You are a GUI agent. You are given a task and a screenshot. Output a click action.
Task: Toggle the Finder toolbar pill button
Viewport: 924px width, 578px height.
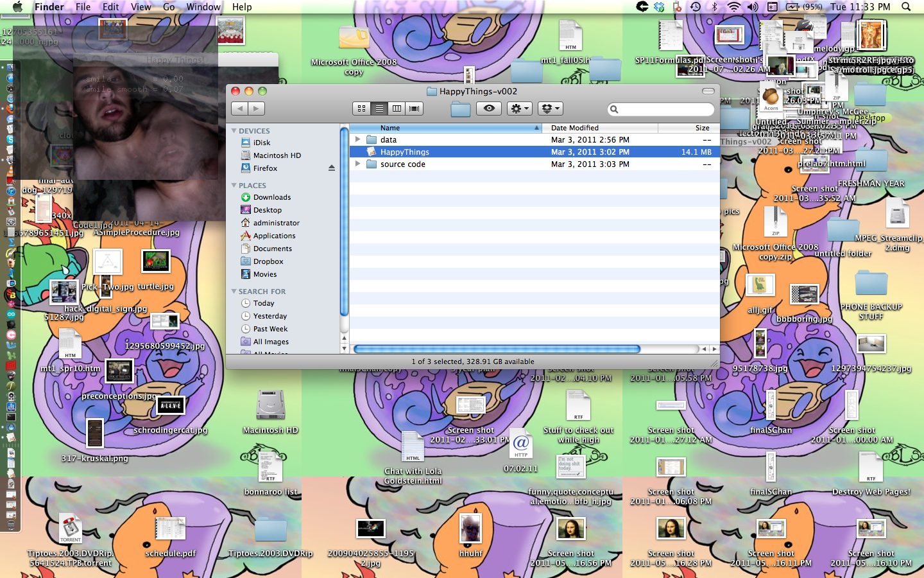708,91
